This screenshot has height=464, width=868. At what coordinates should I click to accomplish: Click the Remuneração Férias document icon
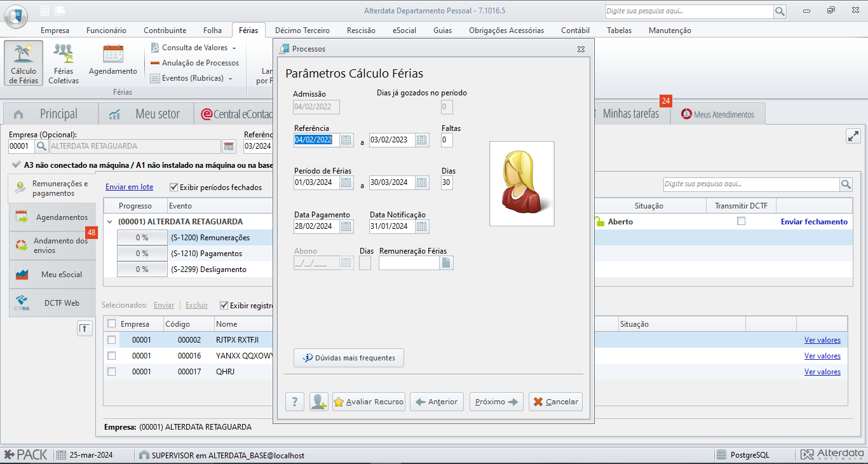click(x=446, y=263)
